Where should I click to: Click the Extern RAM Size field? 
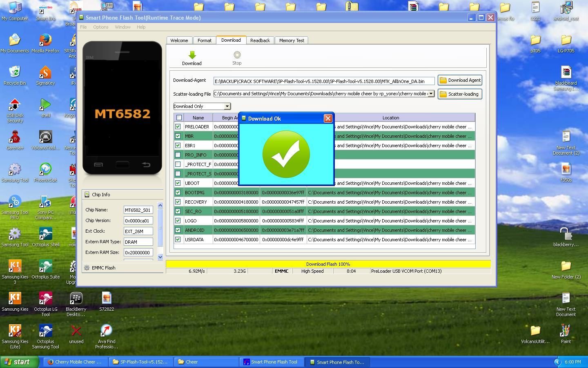click(138, 252)
